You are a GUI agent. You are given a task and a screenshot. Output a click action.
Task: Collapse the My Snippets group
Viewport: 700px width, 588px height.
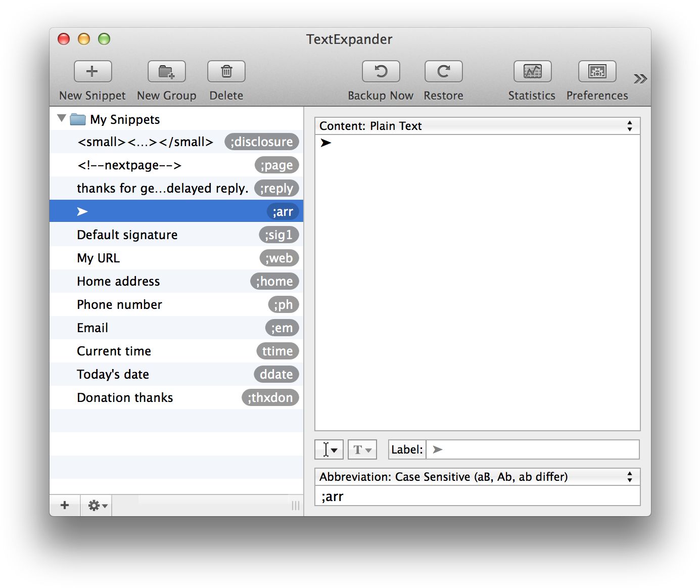[61, 118]
